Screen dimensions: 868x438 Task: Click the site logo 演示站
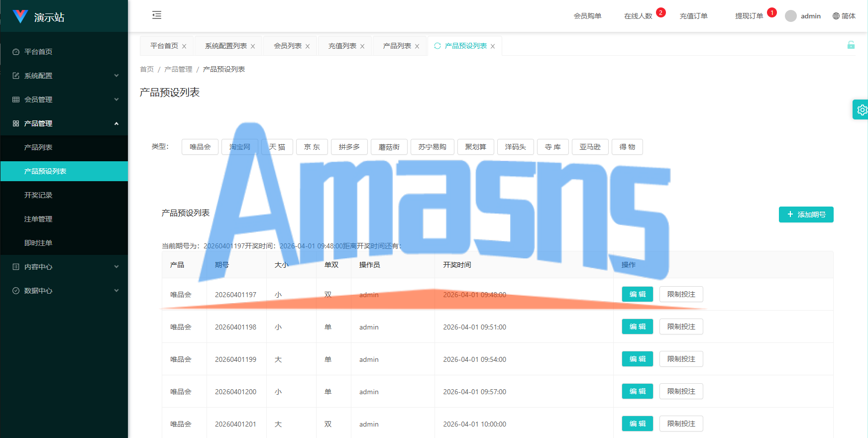coord(38,17)
